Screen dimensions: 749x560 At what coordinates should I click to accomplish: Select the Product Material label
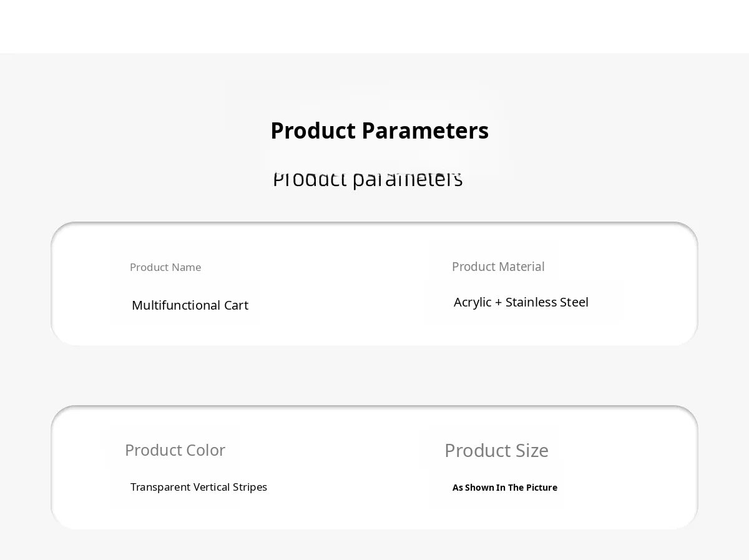(498, 267)
